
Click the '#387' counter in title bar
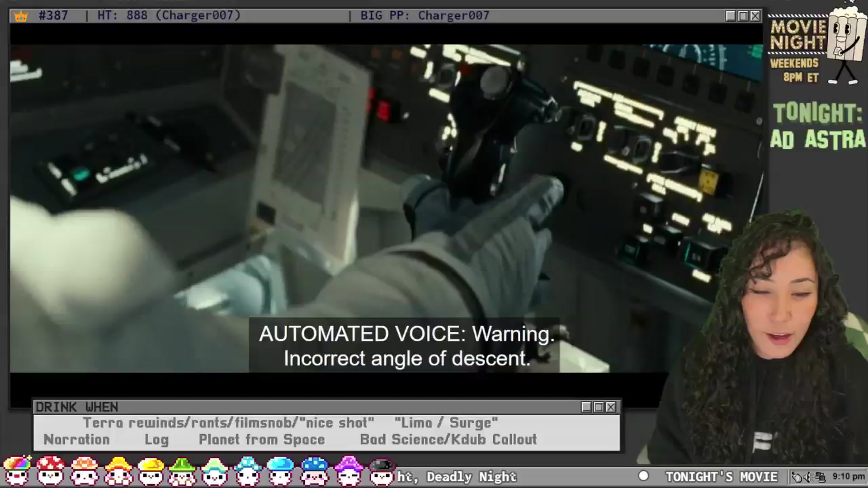53,15
